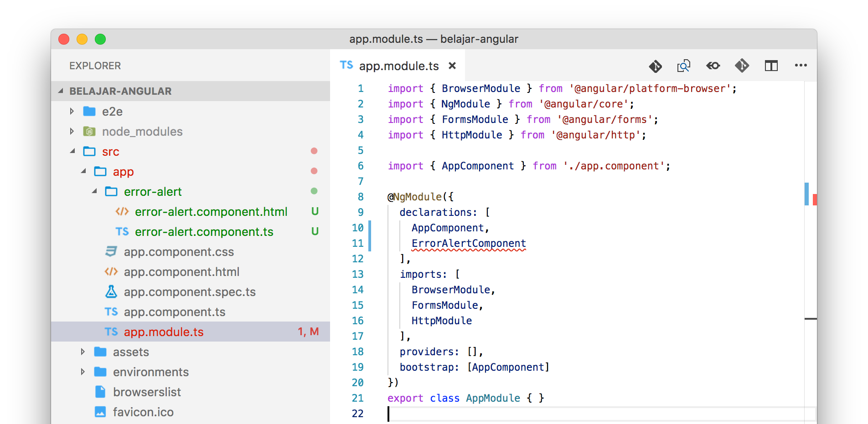The image size is (868, 424).
Task: Click the beaker icon on app.component.spec.ts
Action: click(111, 291)
